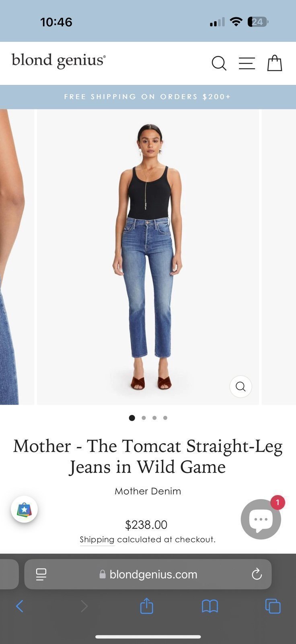This screenshot has width=296, height=644.
Task: Tap the image zoom magnifier button
Action: pyautogui.click(x=240, y=386)
